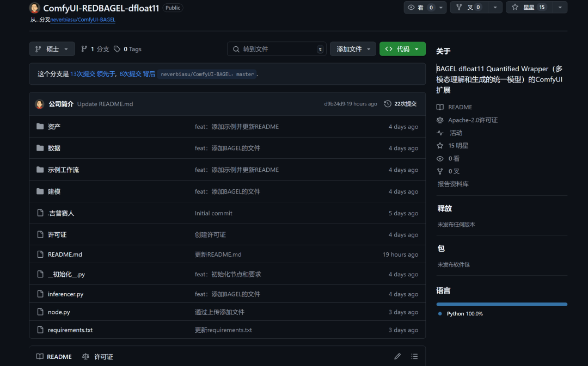Open the 数据 folder
Screen dimensions: 588x366
coord(54,148)
